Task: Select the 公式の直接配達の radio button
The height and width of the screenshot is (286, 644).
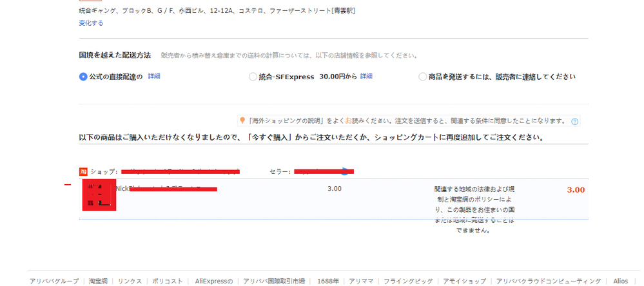Action: [x=83, y=77]
